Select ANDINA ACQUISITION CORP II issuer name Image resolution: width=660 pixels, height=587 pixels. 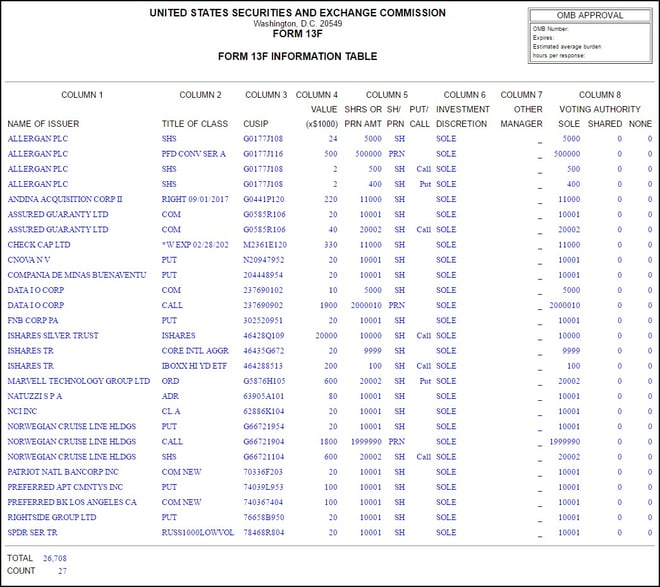pyautogui.click(x=65, y=199)
